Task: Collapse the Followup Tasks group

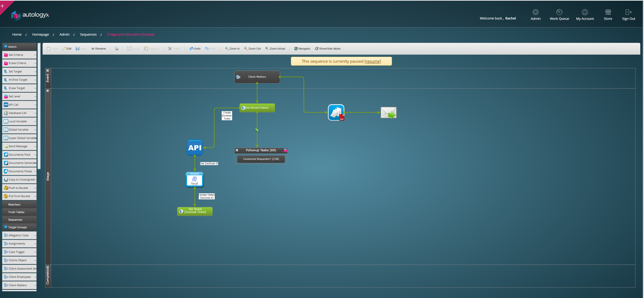Action: [x=237, y=150]
